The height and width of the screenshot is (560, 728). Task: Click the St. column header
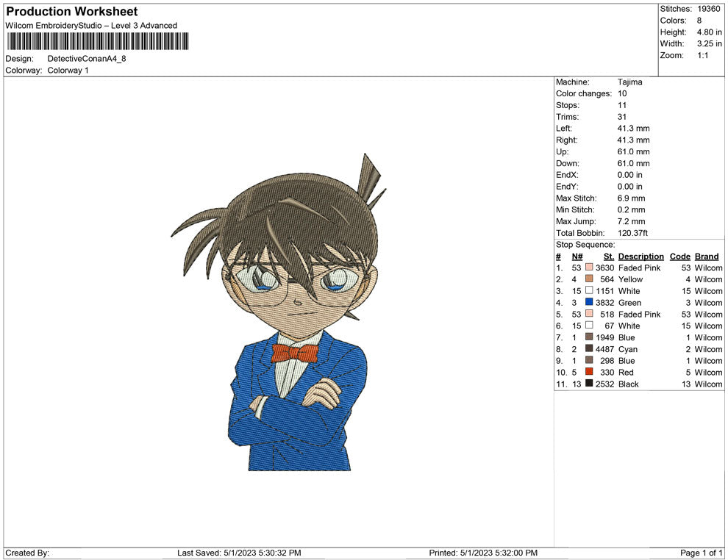tap(609, 256)
